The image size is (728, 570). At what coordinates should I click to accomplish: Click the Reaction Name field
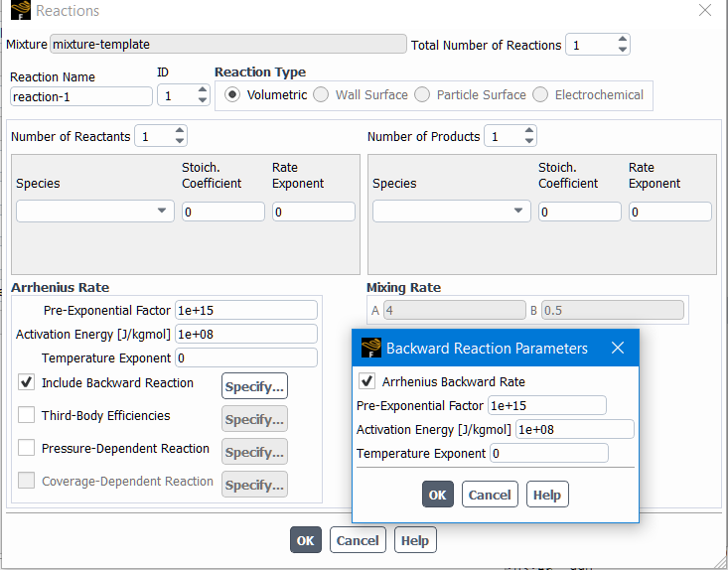[x=81, y=96]
